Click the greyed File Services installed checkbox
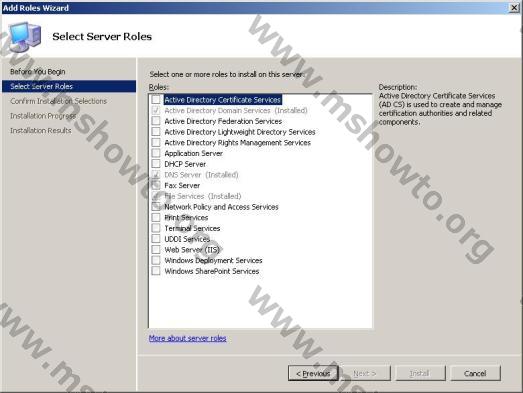This screenshot has height=393, width=523. 156,196
